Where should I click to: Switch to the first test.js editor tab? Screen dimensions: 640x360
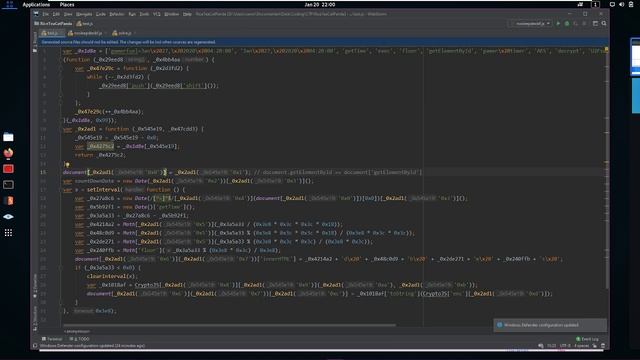coord(51,33)
